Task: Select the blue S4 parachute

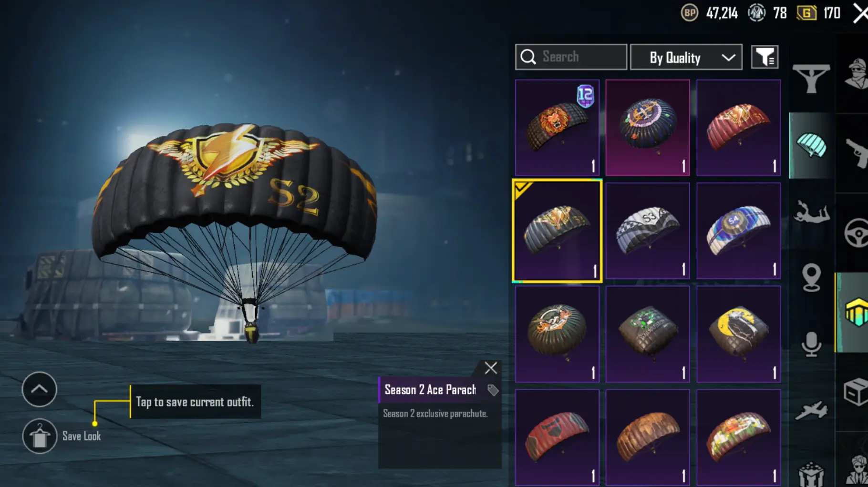Action: coord(738,231)
